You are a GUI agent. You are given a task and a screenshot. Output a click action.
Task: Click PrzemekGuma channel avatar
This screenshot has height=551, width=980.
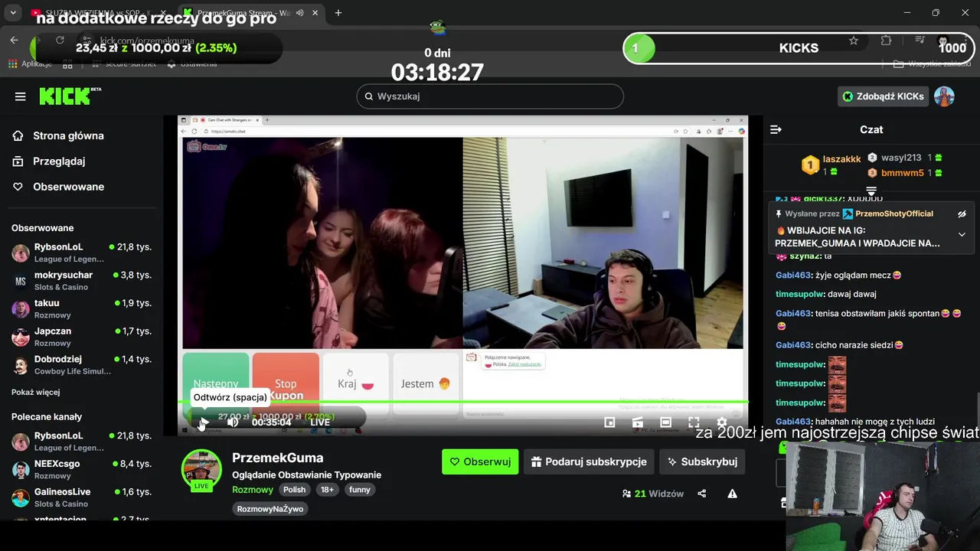201,469
